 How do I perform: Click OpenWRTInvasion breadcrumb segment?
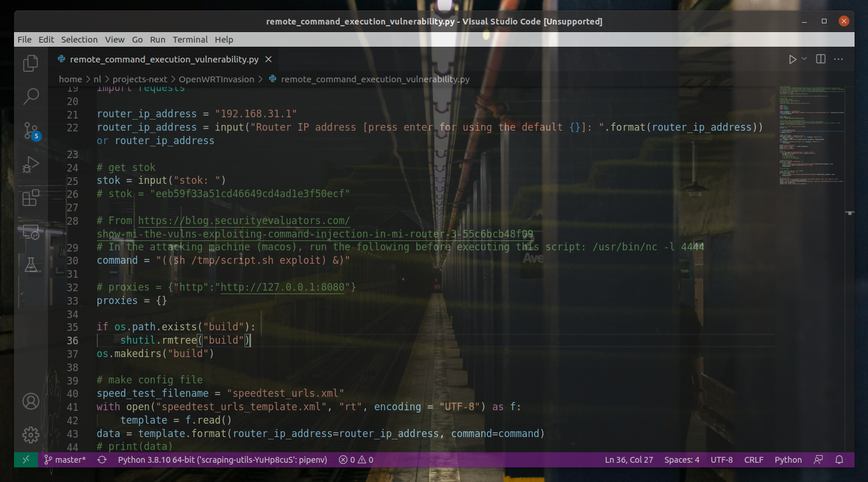[x=216, y=79]
